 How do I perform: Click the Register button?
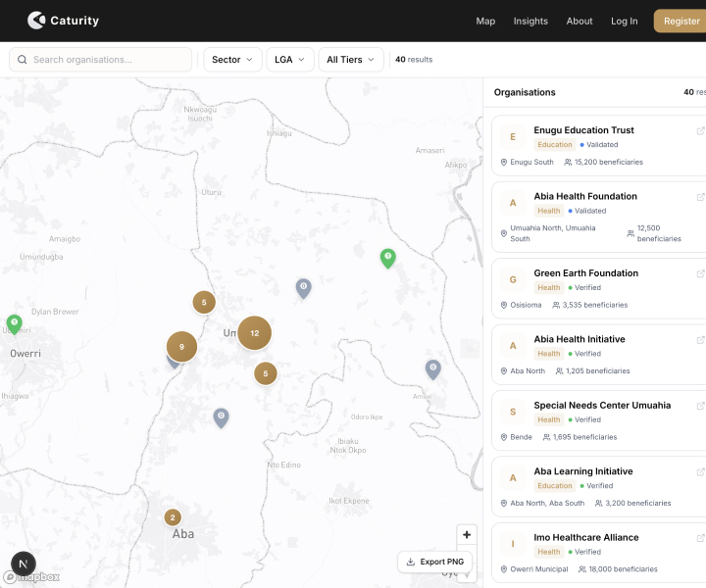681,21
